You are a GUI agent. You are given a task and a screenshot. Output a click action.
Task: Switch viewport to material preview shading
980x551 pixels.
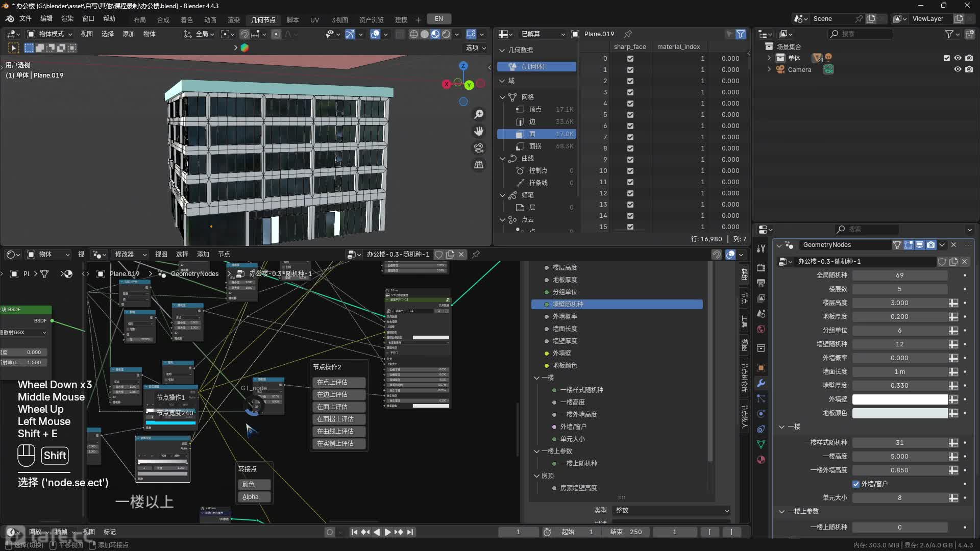pyautogui.click(x=435, y=34)
